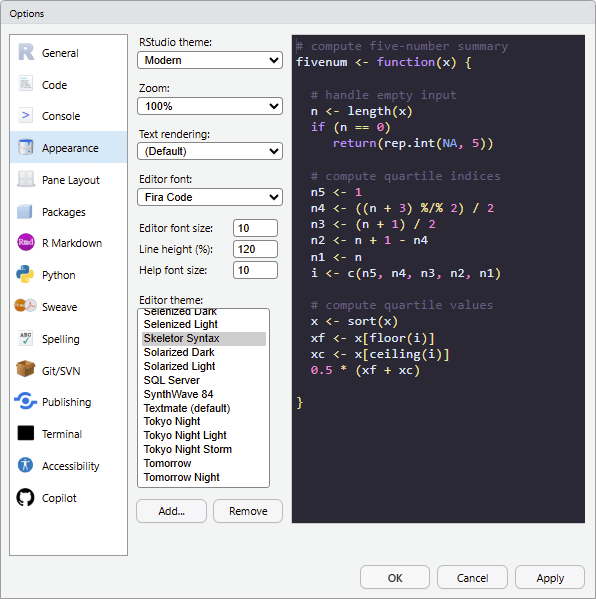The height and width of the screenshot is (599, 596).
Task: Click the 'compute five-number summary' comment in preview
Action: point(402,46)
